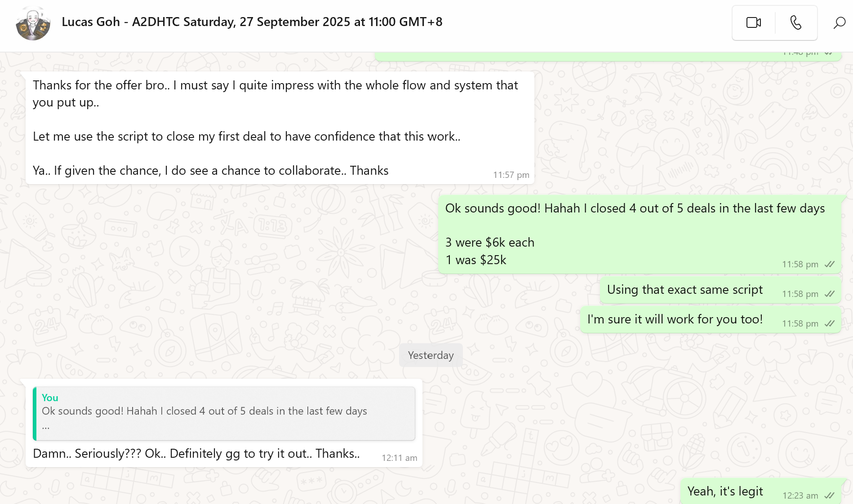
Task: Click the "3 were $6k each" message text
Action: click(x=489, y=243)
